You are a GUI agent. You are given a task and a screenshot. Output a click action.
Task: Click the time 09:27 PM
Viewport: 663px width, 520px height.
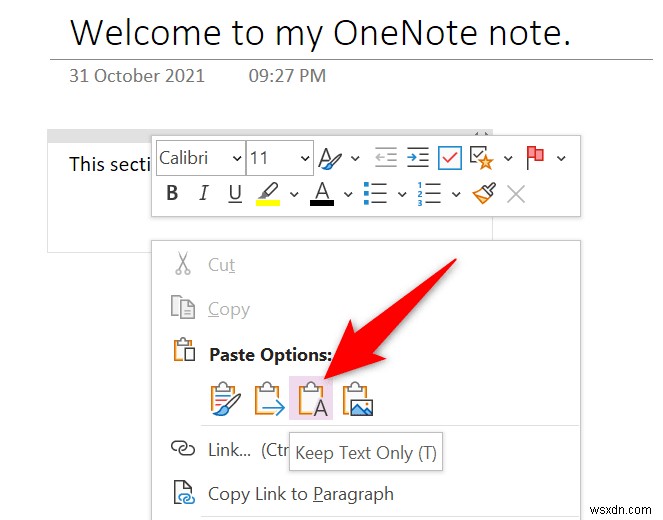(287, 76)
